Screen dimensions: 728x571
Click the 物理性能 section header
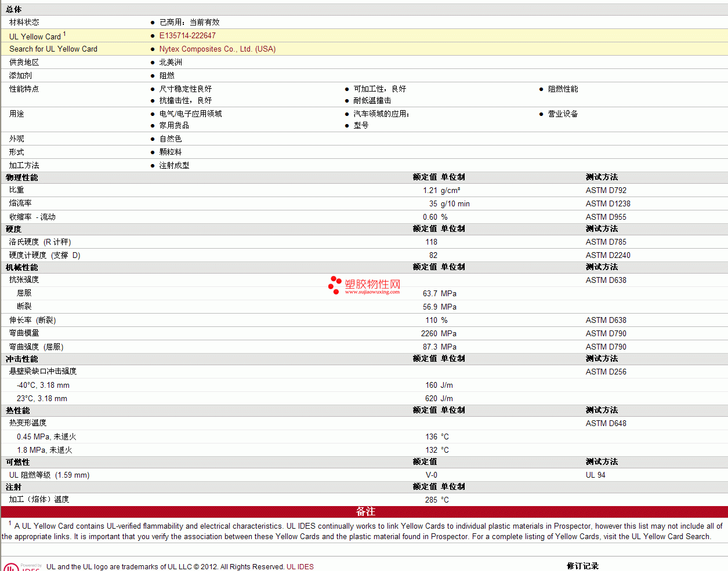22,177
